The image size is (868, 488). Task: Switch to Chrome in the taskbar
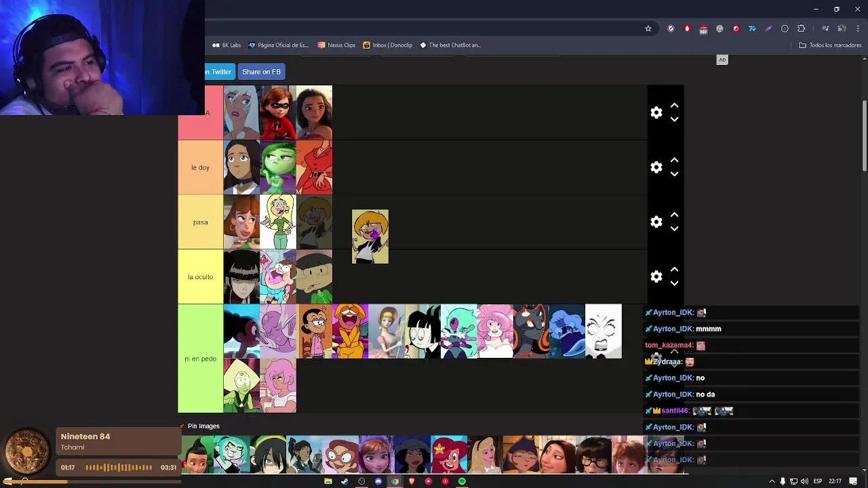coord(395,481)
